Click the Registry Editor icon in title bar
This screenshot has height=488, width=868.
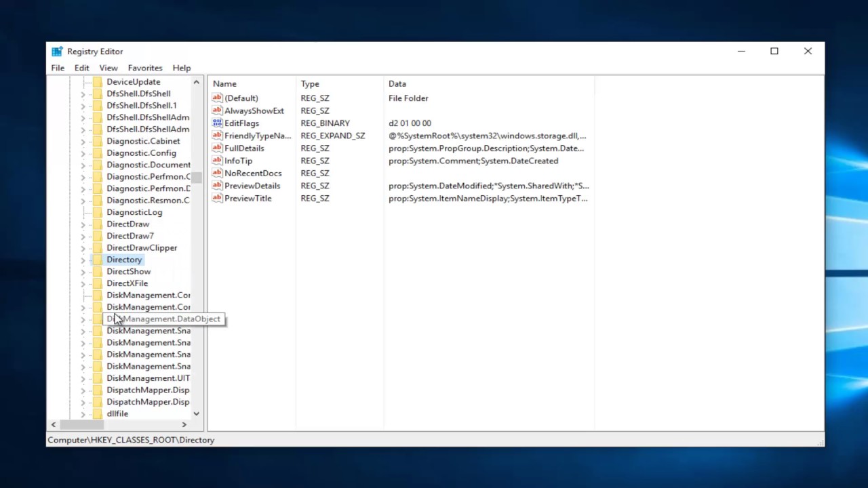click(x=57, y=52)
